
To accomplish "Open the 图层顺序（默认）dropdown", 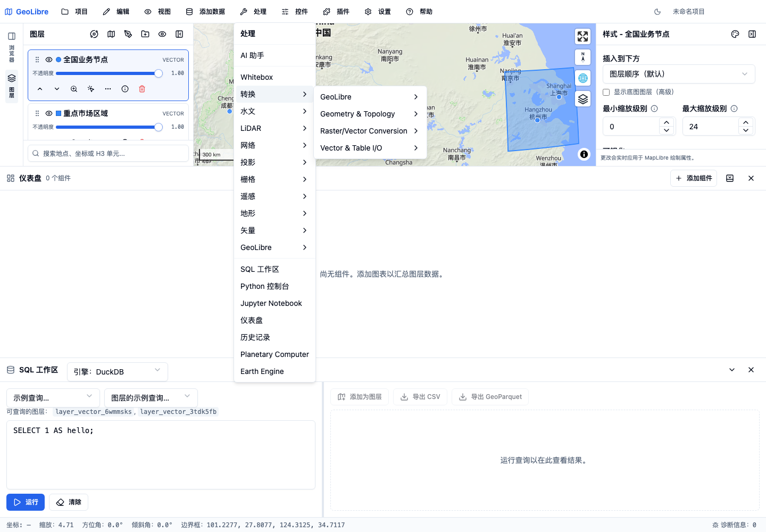I will point(679,74).
